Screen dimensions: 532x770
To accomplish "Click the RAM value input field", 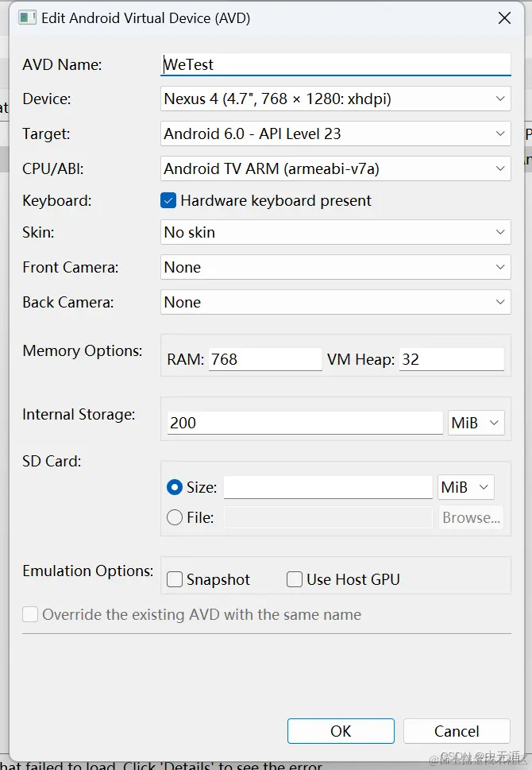I will [264, 359].
